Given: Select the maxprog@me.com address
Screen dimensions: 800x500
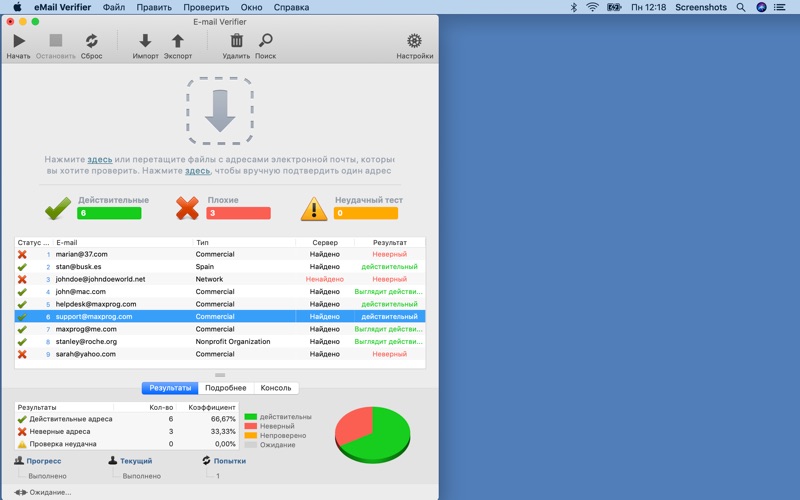Looking at the screenshot, I should pos(86,329).
